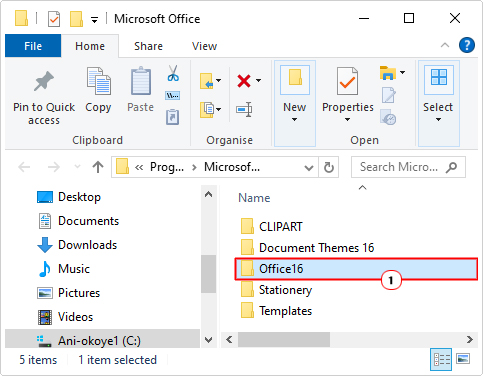Click the search magnifier icon
The height and width of the screenshot is (376, 483).
(451, 167)
